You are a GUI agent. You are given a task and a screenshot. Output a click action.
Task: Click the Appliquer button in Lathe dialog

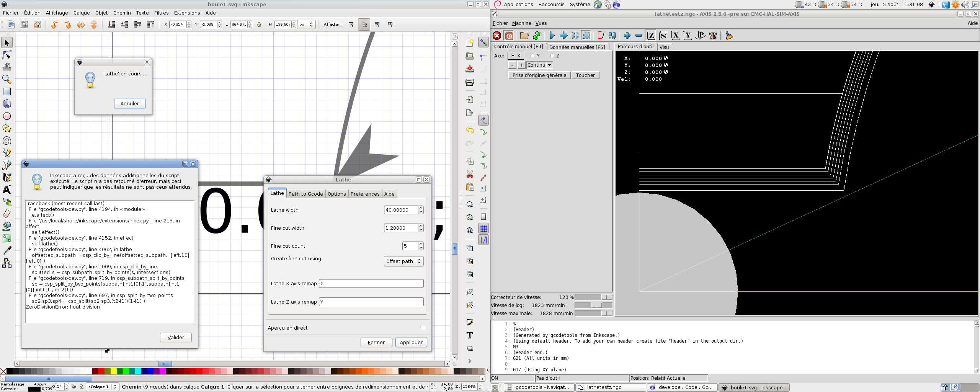tap(411, 342)
